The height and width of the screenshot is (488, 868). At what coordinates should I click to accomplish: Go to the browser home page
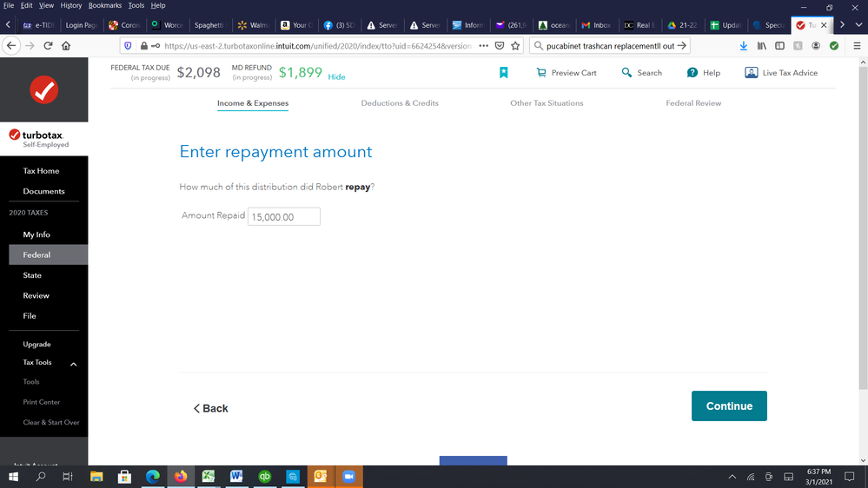pos(66,46)
